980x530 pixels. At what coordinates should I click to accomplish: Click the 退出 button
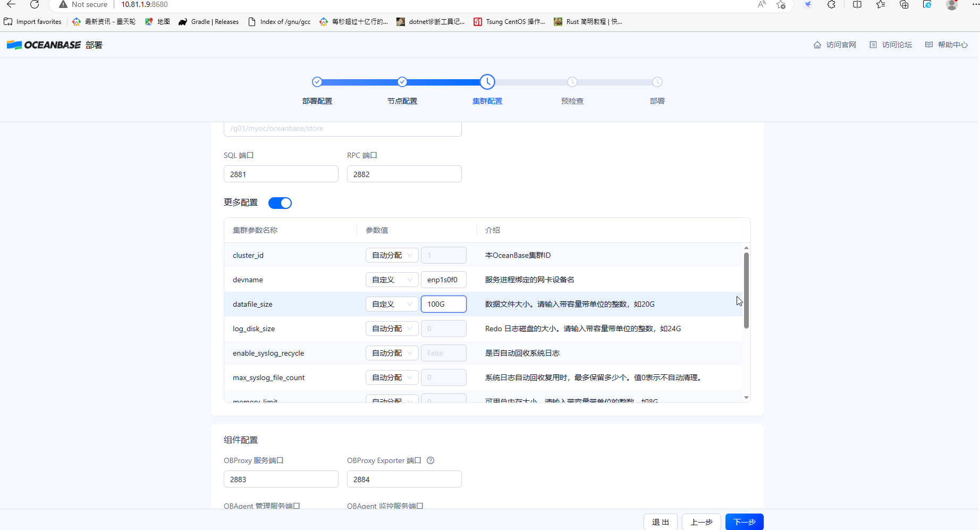pyautogui.click(x=661, y=522)
